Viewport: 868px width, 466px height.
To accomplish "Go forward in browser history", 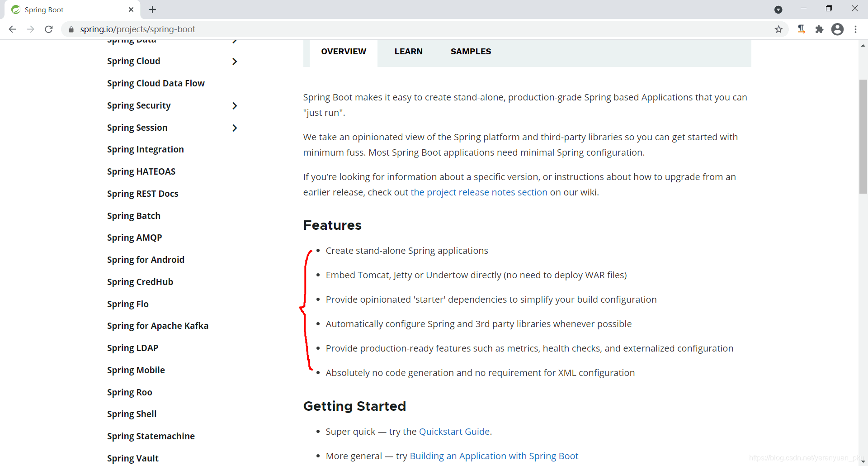I will [x=30, y=29].
